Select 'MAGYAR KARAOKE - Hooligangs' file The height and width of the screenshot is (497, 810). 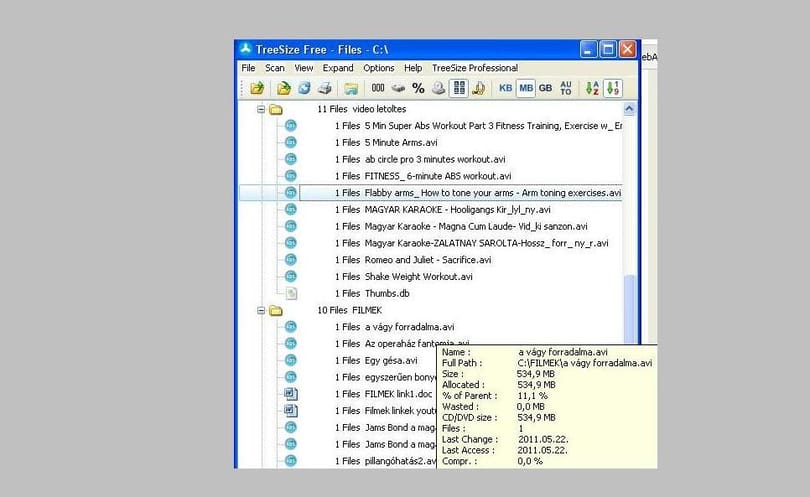click(443, 209)
